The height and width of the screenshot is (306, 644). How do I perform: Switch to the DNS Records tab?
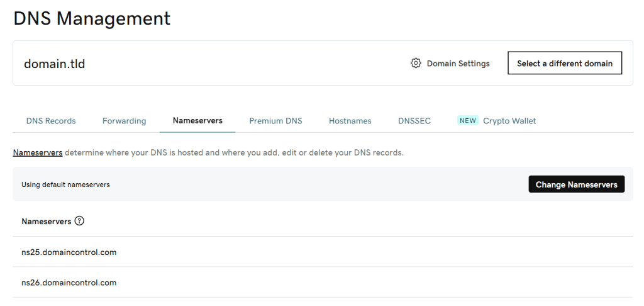point(51,121)
